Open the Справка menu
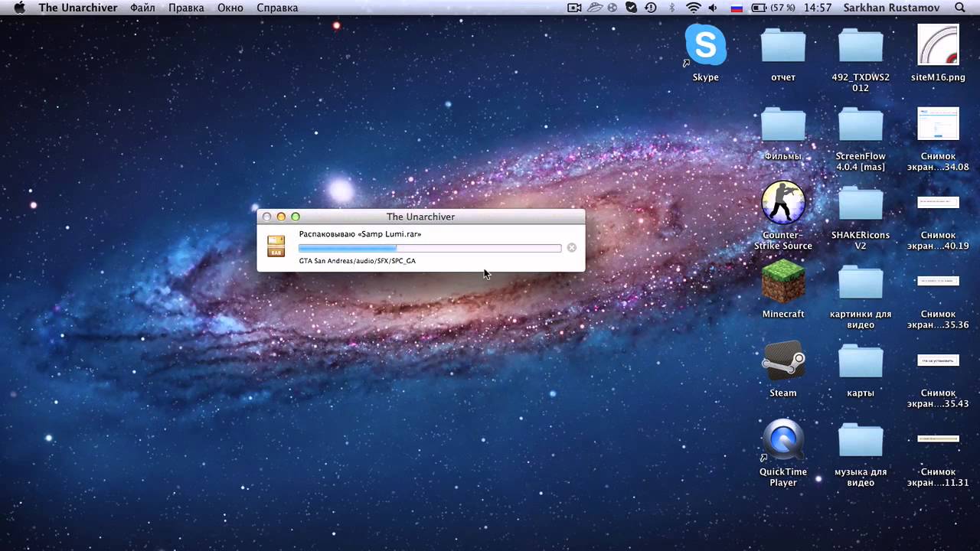Screen dimensions: 980x551 277,8
